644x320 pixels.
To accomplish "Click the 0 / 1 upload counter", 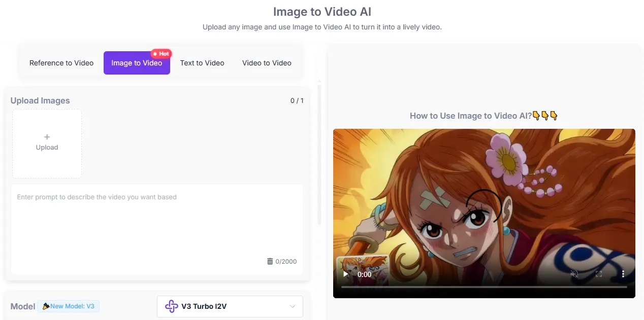I will tap(297, 100).
